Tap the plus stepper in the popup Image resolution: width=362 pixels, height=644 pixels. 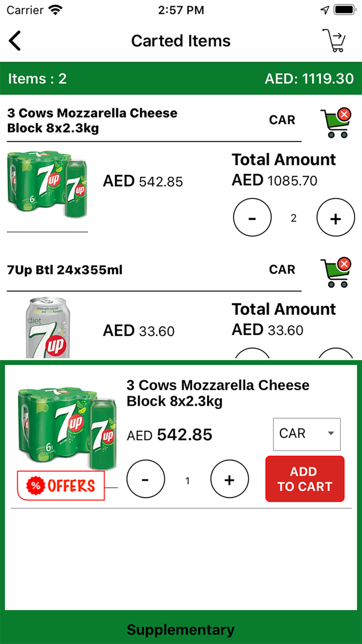229,479
